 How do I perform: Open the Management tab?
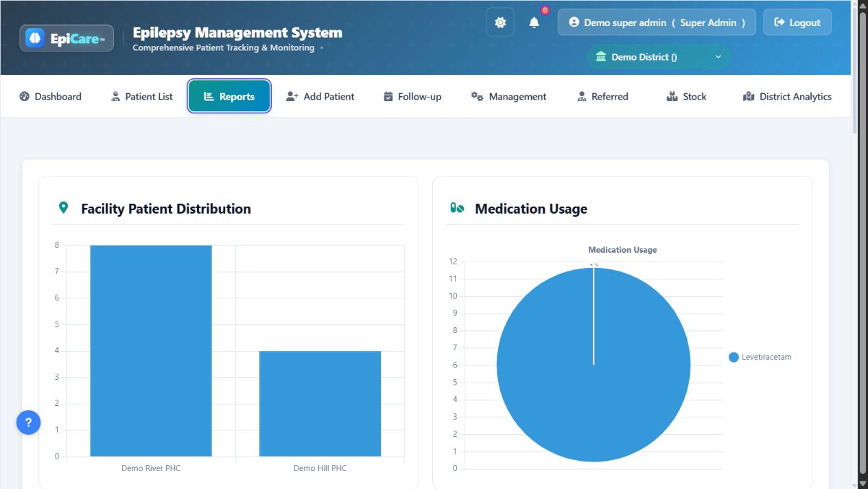coord(508,96)
